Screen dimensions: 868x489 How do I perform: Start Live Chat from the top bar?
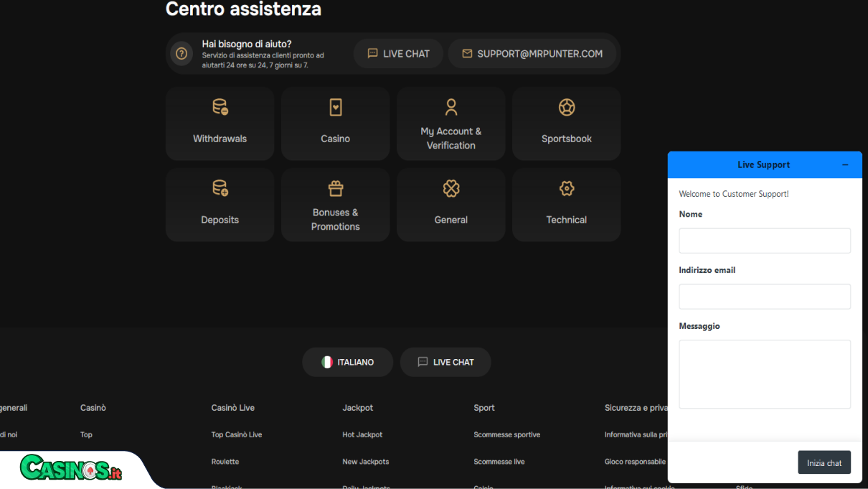398,53
